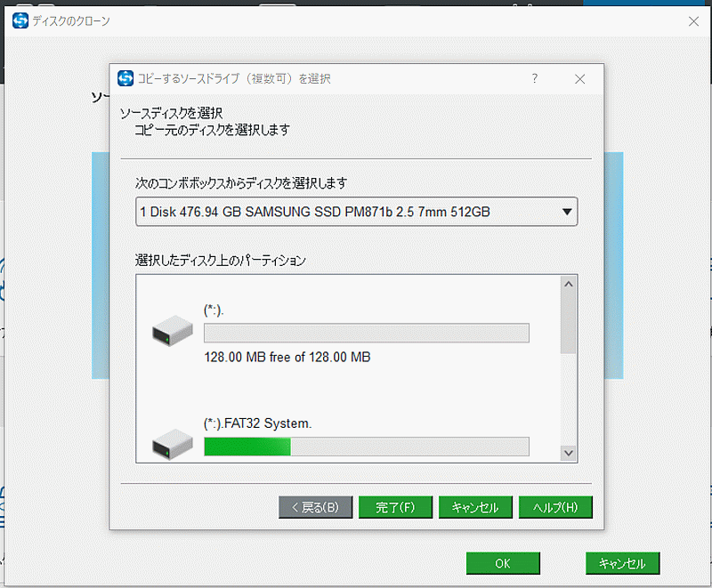Close the source drive selection dialog
Screen dimensions: 712x588
click(x=580, y=79)
